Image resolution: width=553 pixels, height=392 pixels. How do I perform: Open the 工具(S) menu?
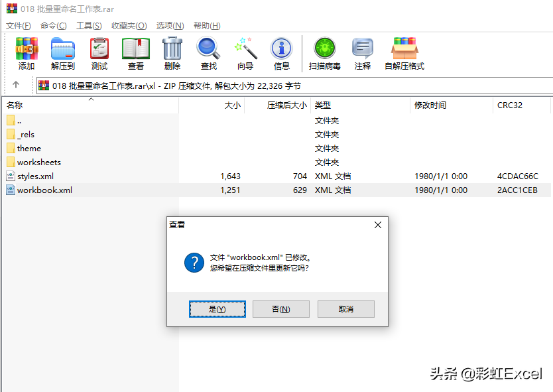89,26
